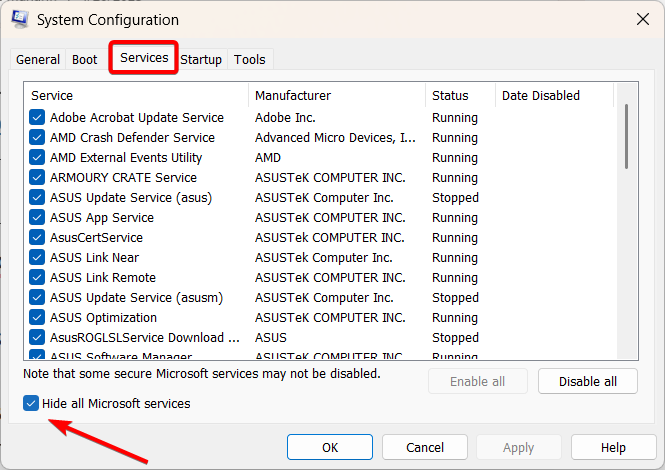Image resolution: width=665 pixels, height=470 pixels.
Task: Open the Tools tab
Action: click(250, 59)
